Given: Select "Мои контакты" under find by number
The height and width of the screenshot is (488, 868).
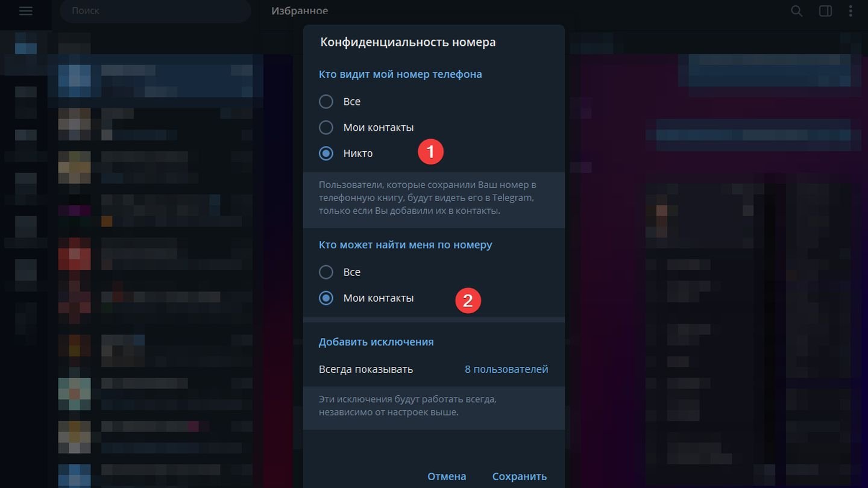Looking at the screenshot, I should pyautogui.click(x=325, y=298).
